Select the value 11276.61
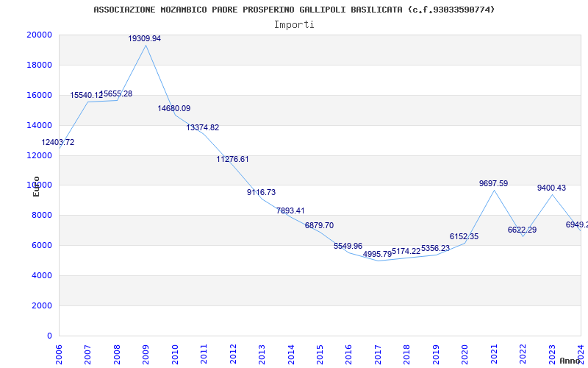 (x=232, y=159)
